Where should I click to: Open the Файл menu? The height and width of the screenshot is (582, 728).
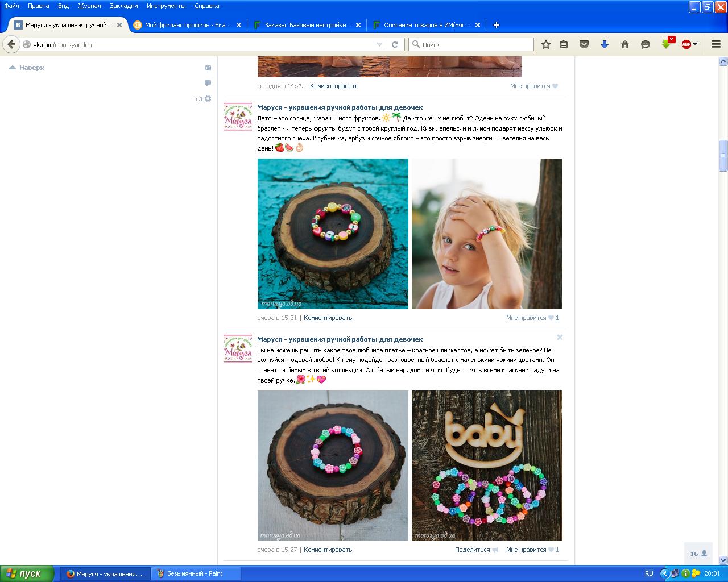click(x=11, y=6)
